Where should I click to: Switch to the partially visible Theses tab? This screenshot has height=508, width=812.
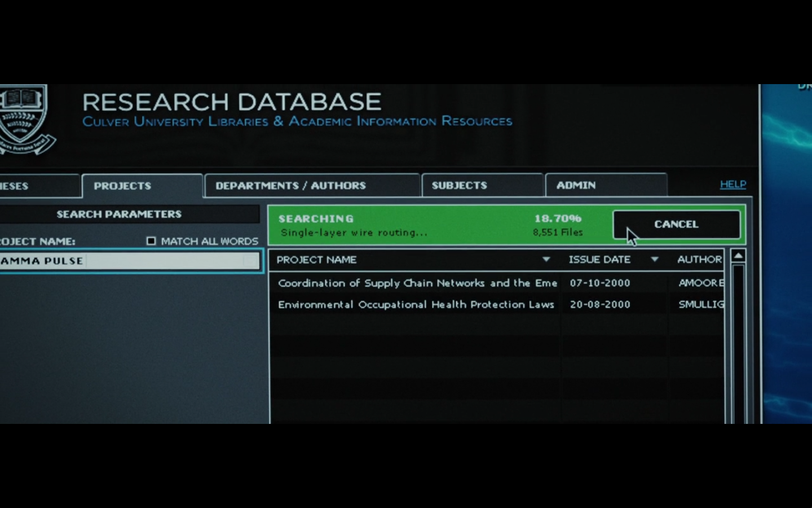coord(17,186)
